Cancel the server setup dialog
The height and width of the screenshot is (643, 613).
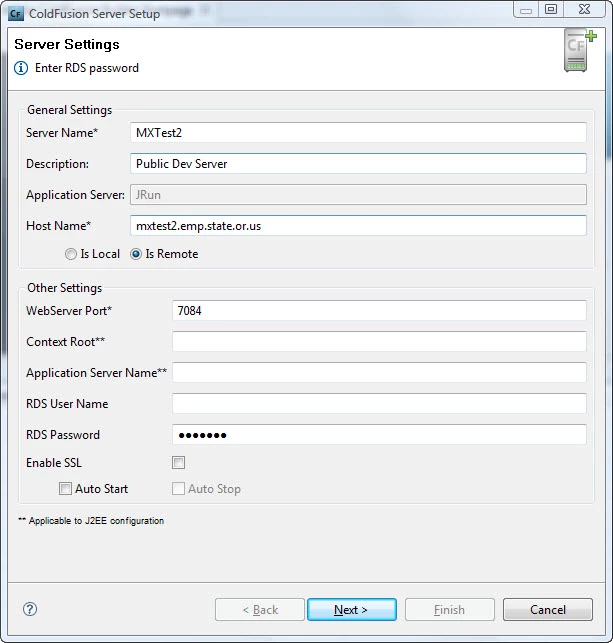548,610
